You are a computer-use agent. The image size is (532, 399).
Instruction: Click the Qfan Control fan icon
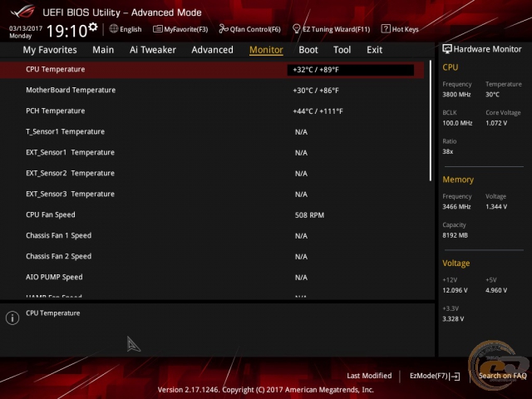coord(224,29)
